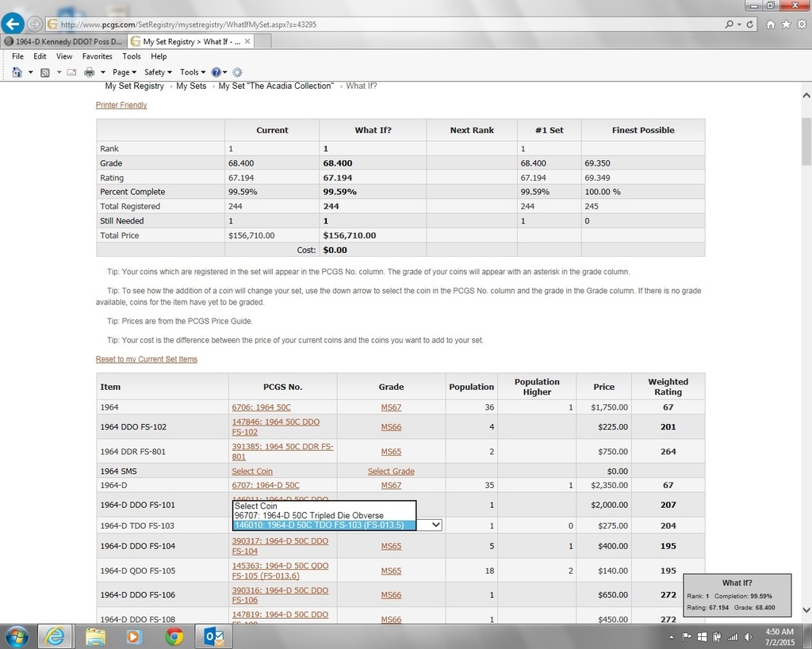Click the RSS feeds icon in command bar
Screen dimensions: 812x649
coord(45,72)
